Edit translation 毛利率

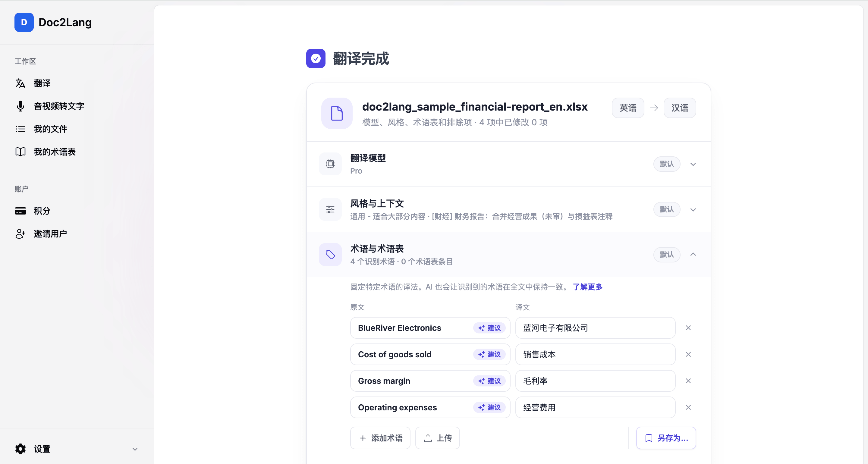pyautogui.click(x=595, y=381)
